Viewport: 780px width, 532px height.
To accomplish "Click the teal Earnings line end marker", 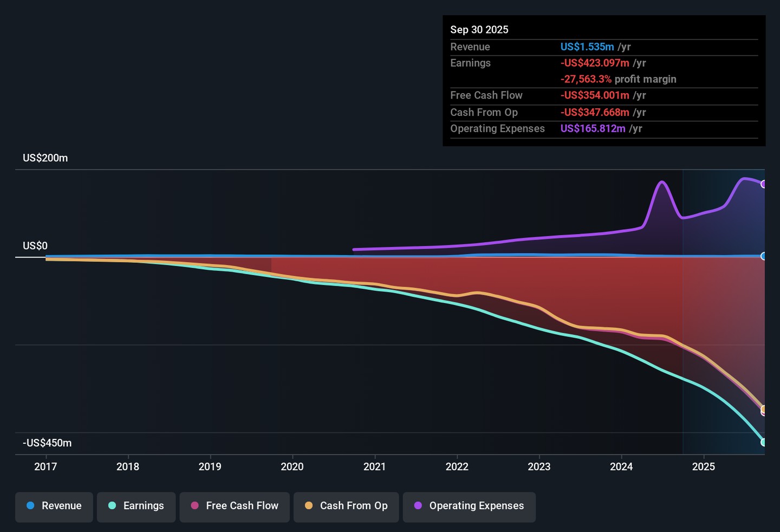I will (x=764, y=442).
